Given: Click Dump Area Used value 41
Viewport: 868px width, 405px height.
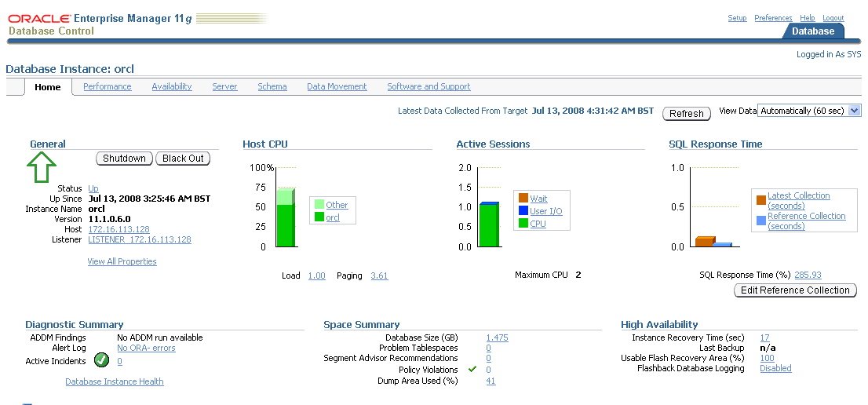Looking at the screenshot, I should pyautogui.click(x=491, y=381).
